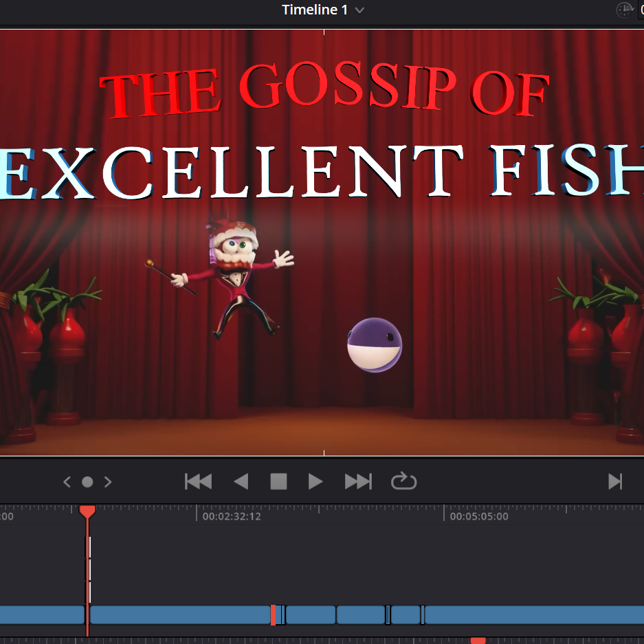The image size is (644, 644).
Task: Go to first frame of timeline
Action: (x=198, y=482)
